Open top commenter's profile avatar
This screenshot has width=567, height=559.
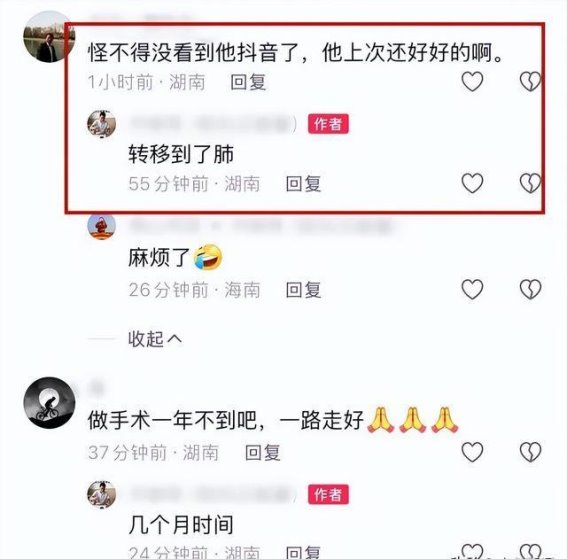tap(49, 37)
